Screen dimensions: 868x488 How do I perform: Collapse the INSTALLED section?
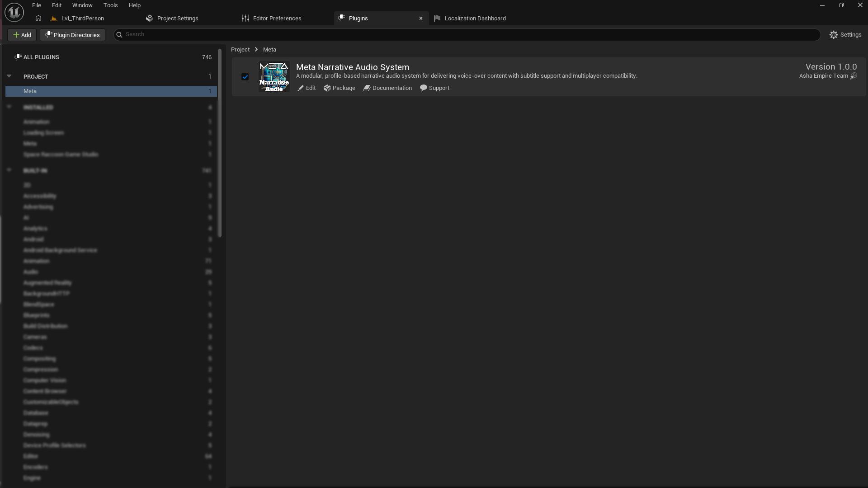pos(9,107)
